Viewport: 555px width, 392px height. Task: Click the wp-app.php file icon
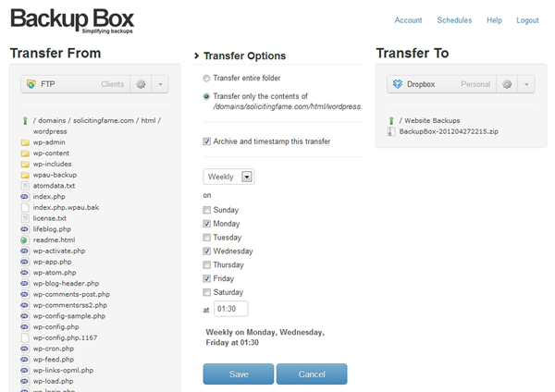point(24,262)
